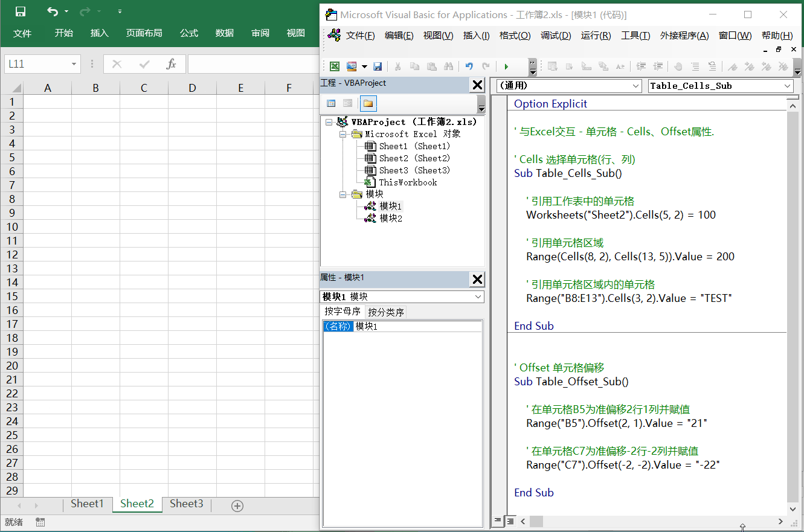Open Excel Undo history dropdown arrow
The width and height of the screenshot is (804, 532).
pyautogui.click(x=66, y=11)
